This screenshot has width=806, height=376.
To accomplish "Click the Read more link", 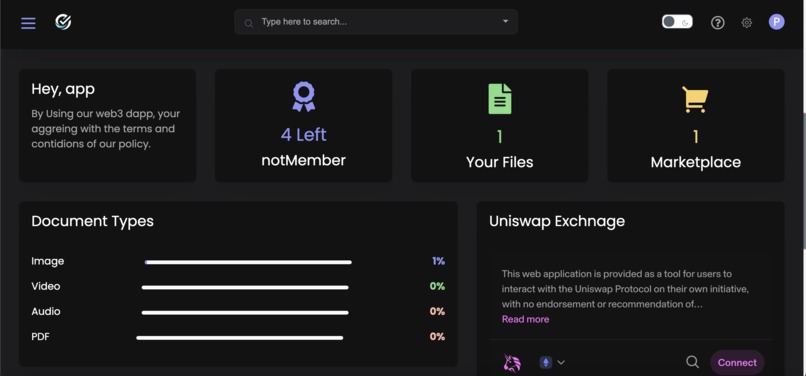I will pos(525,319).
